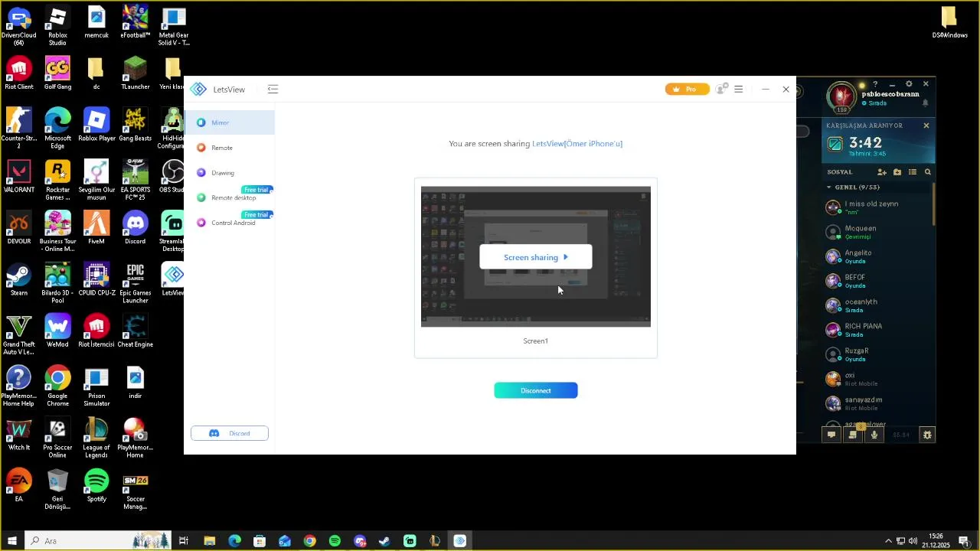Select the VALORANT desktop icon
The height and width of the screenshot is (551, 980).
click(19, 176)
